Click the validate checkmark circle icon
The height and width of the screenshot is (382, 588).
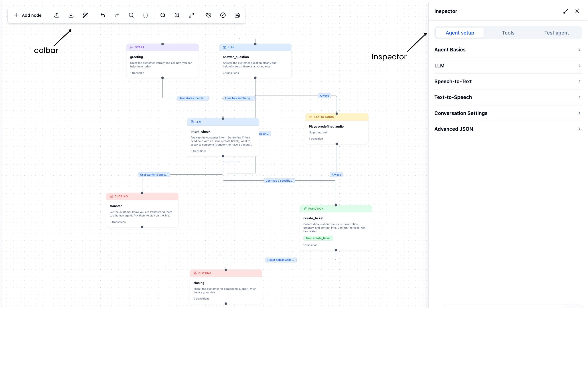click(x=223, y=15)
